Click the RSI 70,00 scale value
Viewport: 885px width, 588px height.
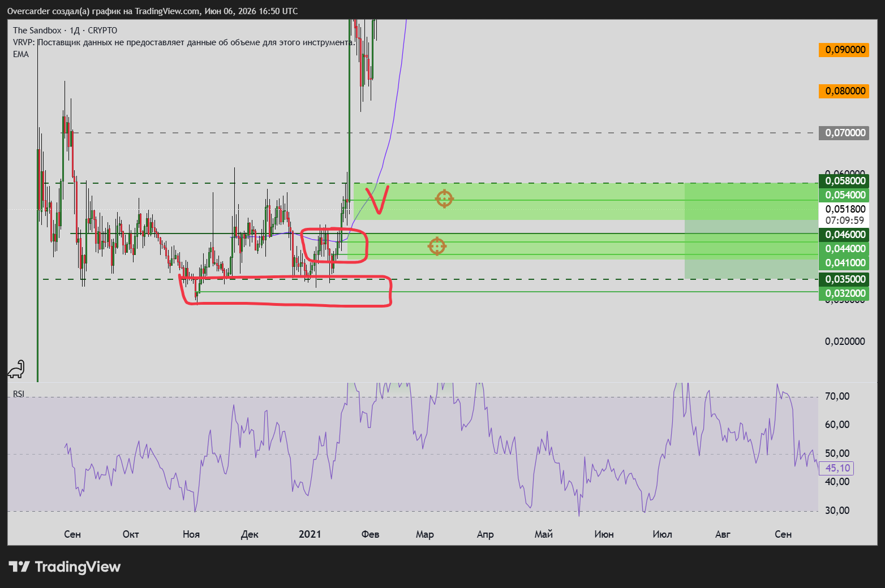coord(837,396)
